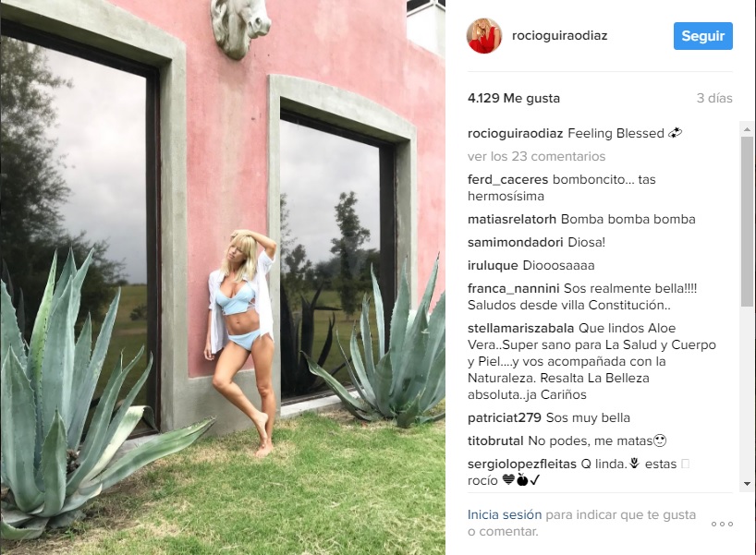
Task: Visit the sergiolopezfleitas profile
Action: (521, 464)
